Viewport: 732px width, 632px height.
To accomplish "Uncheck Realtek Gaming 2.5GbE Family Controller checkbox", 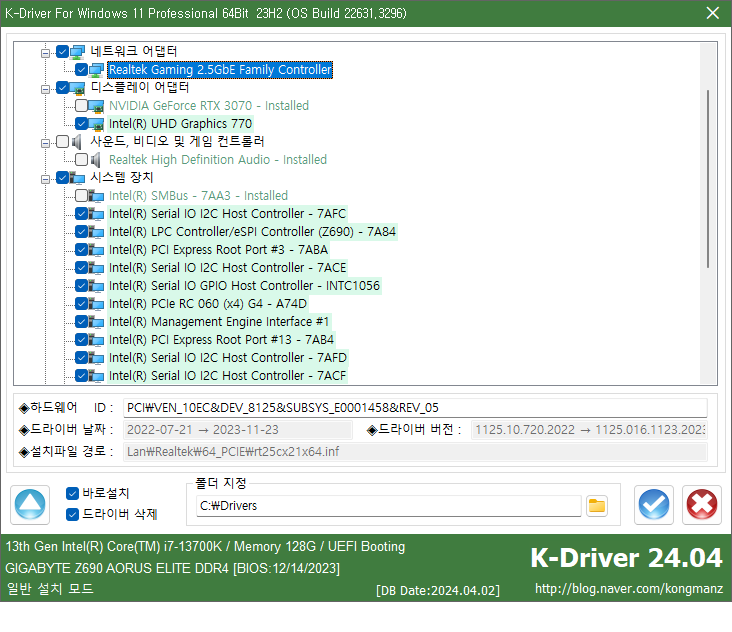I will click(81, 70).
